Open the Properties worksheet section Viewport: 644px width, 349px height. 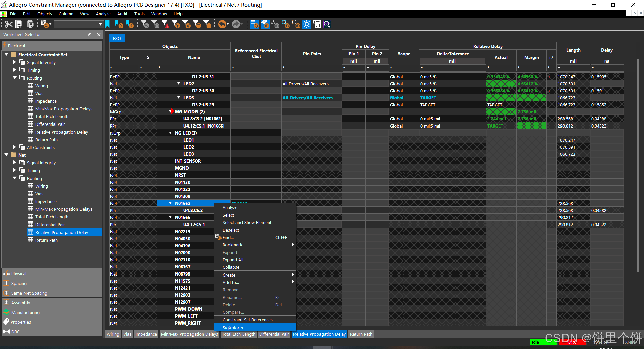pos(52,322)
